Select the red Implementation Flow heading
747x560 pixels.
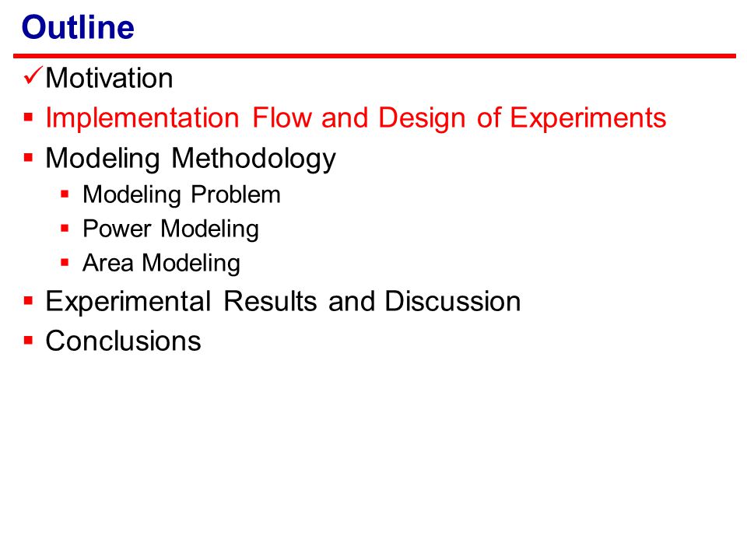coord(356,118)
